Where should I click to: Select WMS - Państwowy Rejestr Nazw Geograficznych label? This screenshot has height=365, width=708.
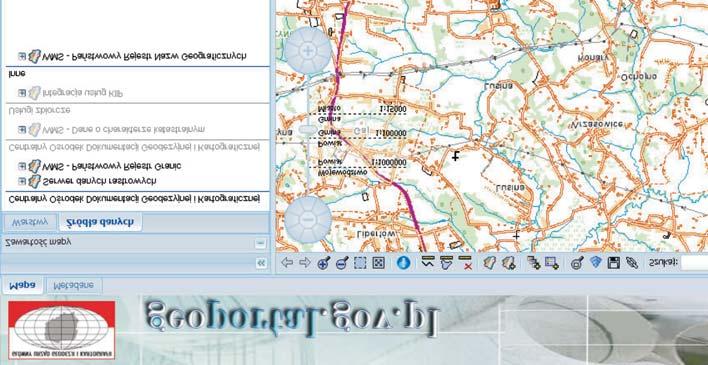click(144, 56)
